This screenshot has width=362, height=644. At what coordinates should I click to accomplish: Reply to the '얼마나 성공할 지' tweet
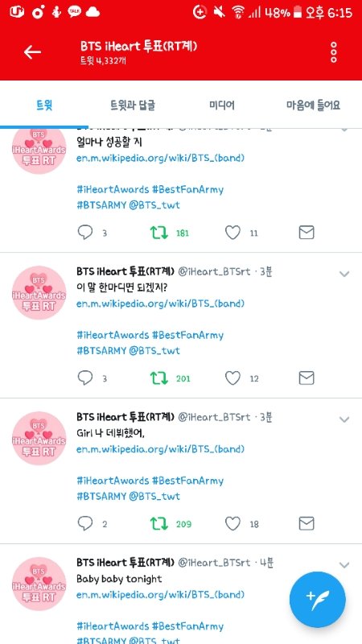coord(85,233)
